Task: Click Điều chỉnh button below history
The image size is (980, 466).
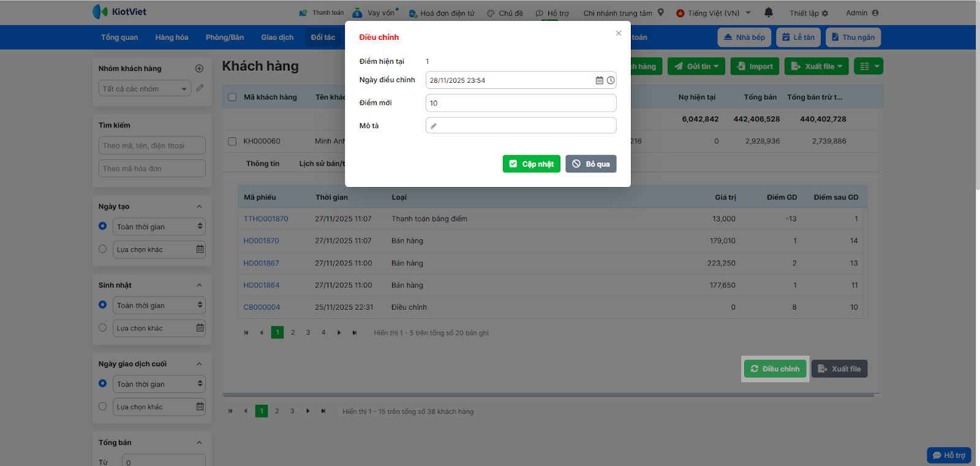Action: [775, 369]
